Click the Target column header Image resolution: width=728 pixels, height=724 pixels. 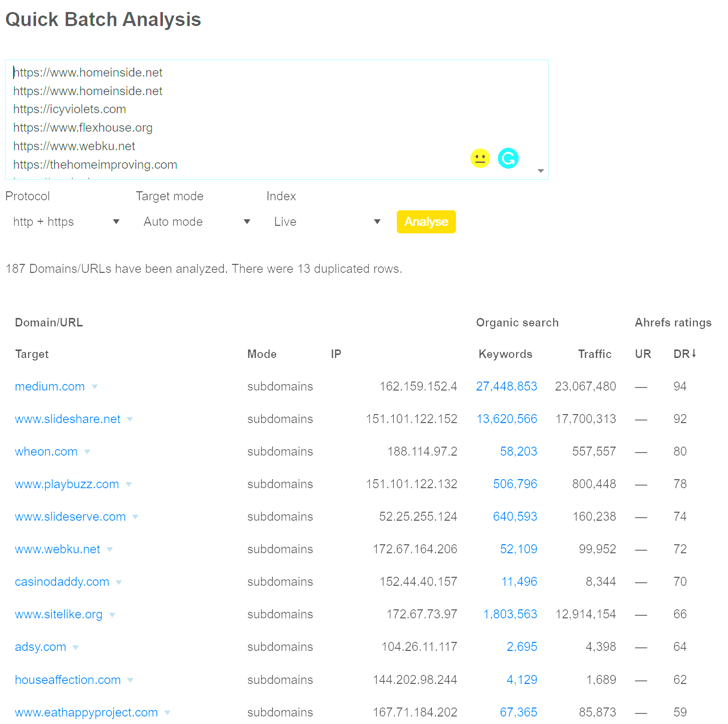[32, 354]
